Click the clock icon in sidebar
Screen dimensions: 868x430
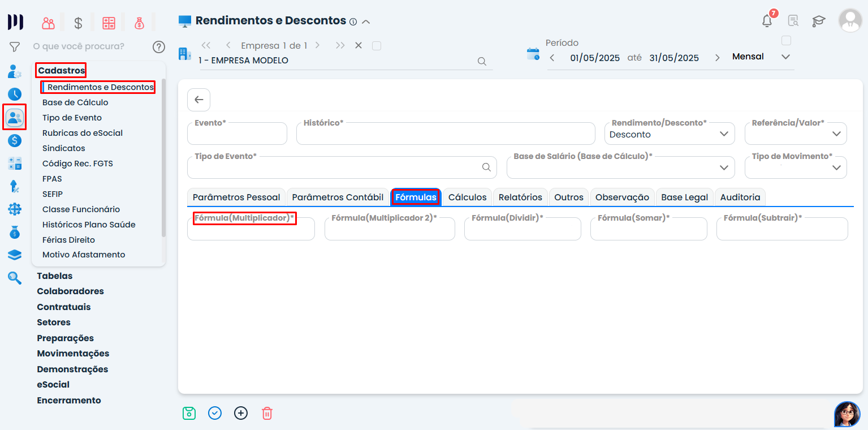(x=15, y=94)
